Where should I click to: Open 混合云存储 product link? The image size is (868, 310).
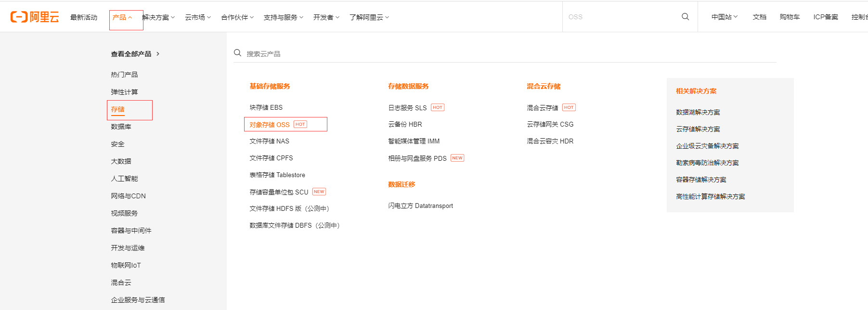pos(543,108)
